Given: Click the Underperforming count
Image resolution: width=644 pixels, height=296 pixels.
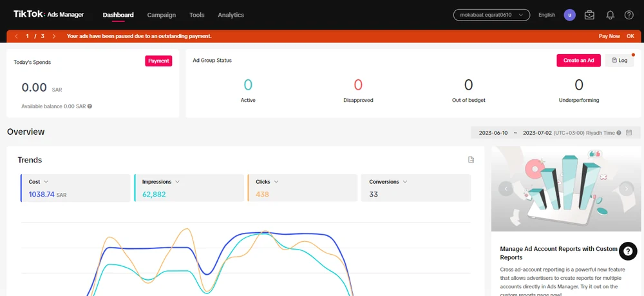Looking at the screenshot, I should (579, 85).
